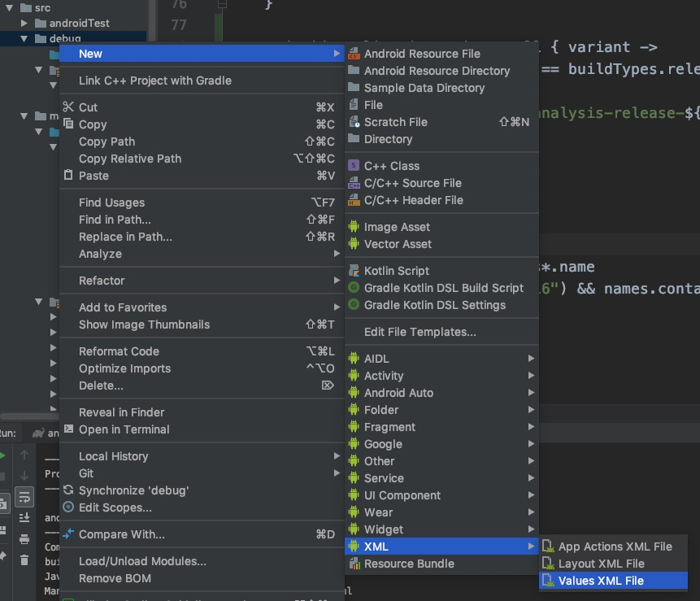Click Edit File Templates...
Viewport: 700px width, 601px height.
(x=420, y=332)
